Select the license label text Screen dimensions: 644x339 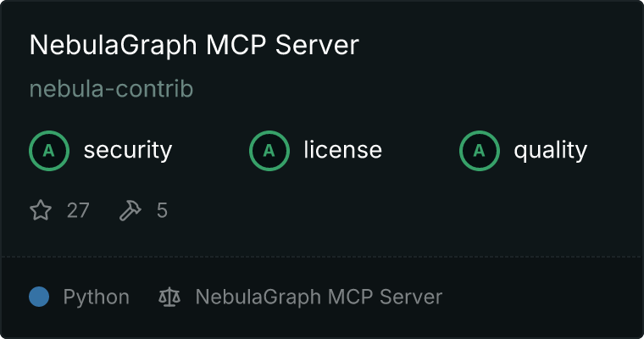343,149
